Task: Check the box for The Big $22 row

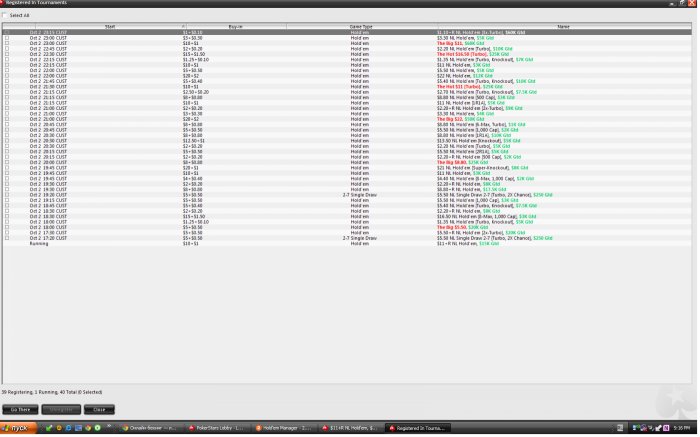Action: [x=7, y=119]
